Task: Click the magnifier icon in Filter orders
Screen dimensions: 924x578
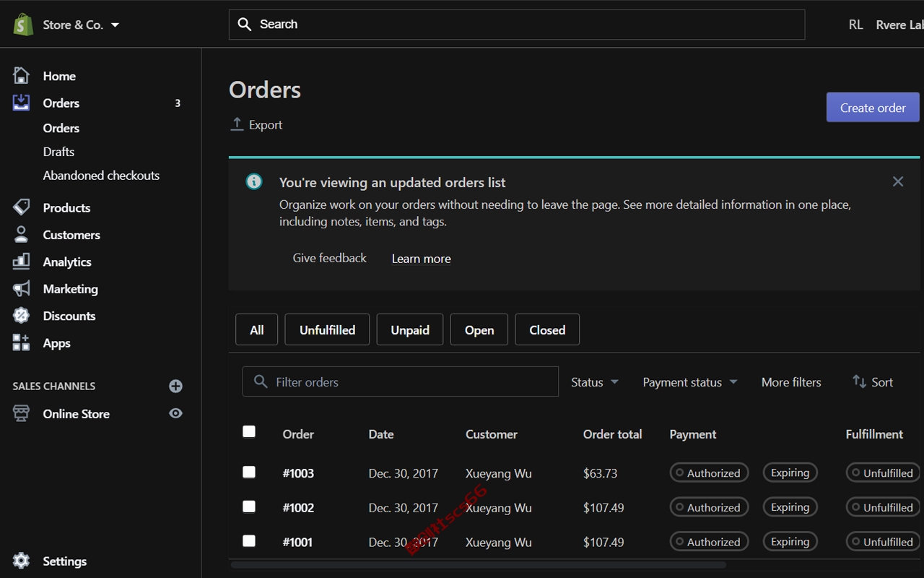Action: click(x=260, y=381)
